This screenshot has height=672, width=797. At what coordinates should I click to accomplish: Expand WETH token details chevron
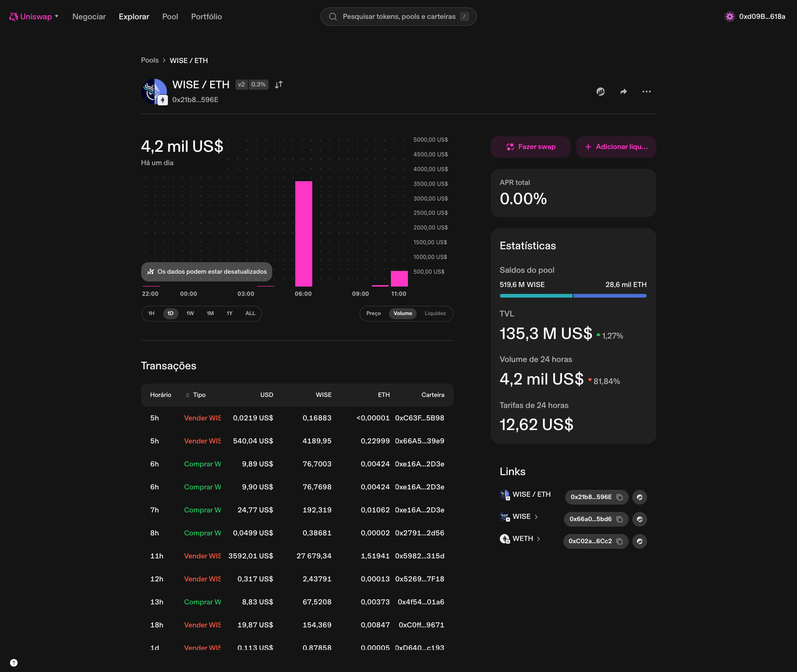[539, 539]
